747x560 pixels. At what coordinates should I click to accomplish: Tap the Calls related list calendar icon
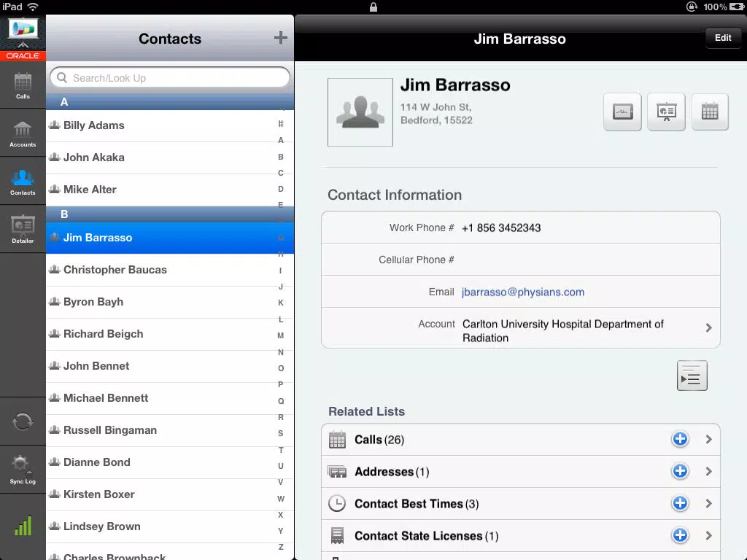[337, 440]
